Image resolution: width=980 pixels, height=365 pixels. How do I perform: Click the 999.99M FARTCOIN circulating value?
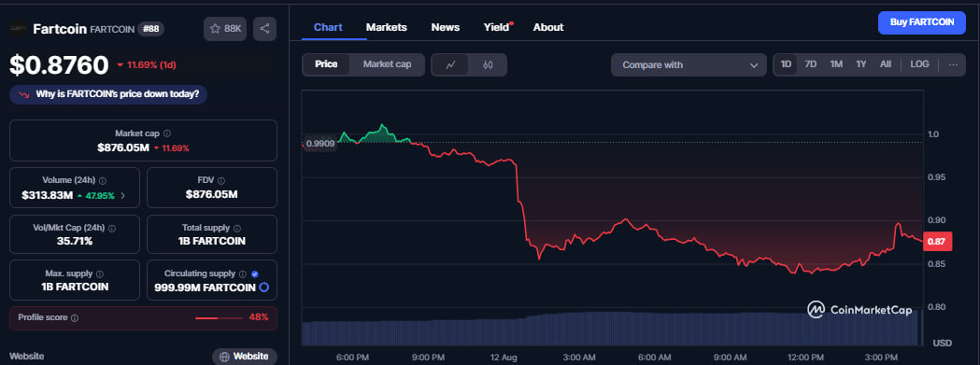click(x=205, y=288)
